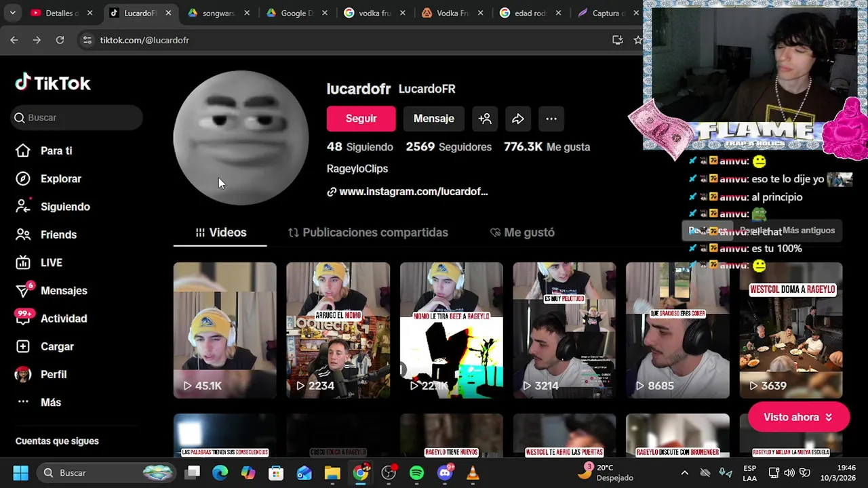Switch to the Detalles YouTube tab
Viewport: 868px width, 488px height.
tap(61, 13)
